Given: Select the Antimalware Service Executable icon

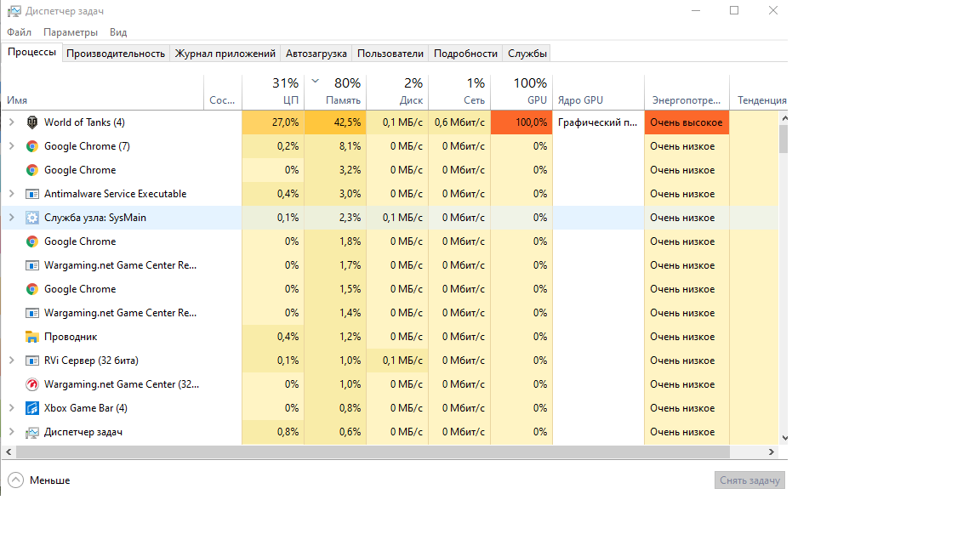Looking at the screenshot, I should pyautogui.click(x=32, y=194).
